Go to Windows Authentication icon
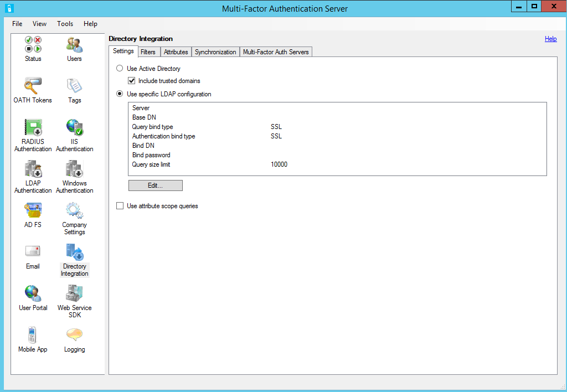Viewport: 567px width, 392px height. [x=75, y=169]
